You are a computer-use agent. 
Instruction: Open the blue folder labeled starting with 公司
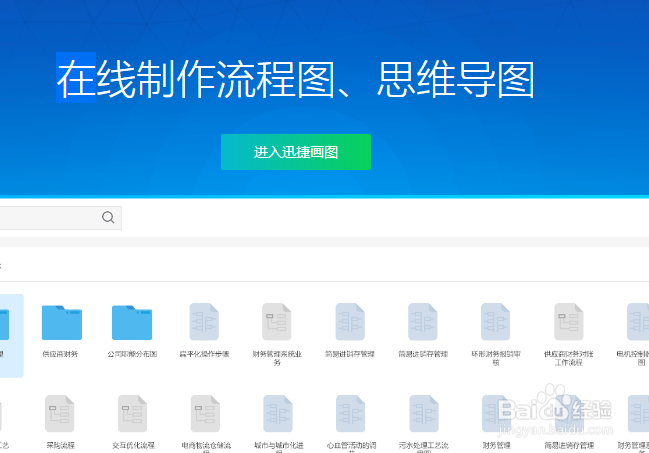tap(132, 331)
